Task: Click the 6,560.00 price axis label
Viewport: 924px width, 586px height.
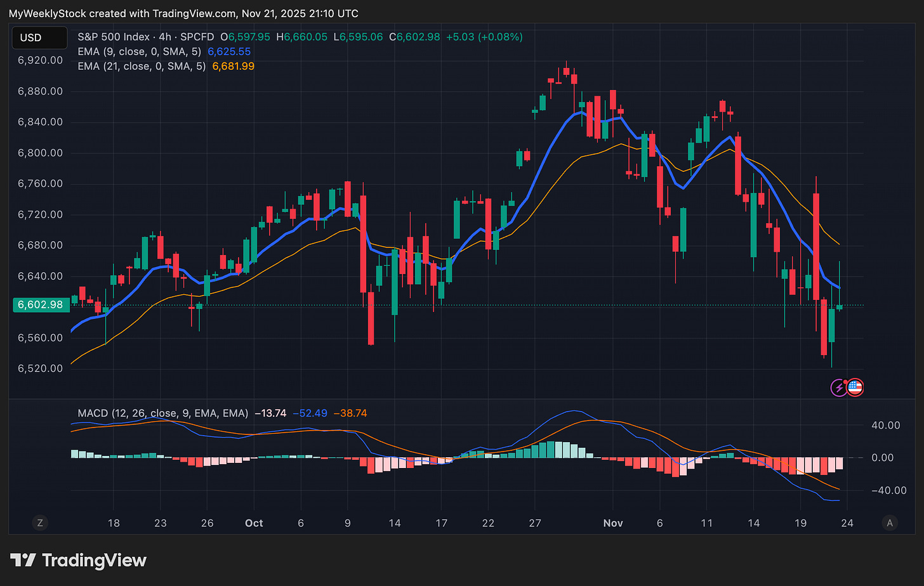Action: (x=40, y=338)
